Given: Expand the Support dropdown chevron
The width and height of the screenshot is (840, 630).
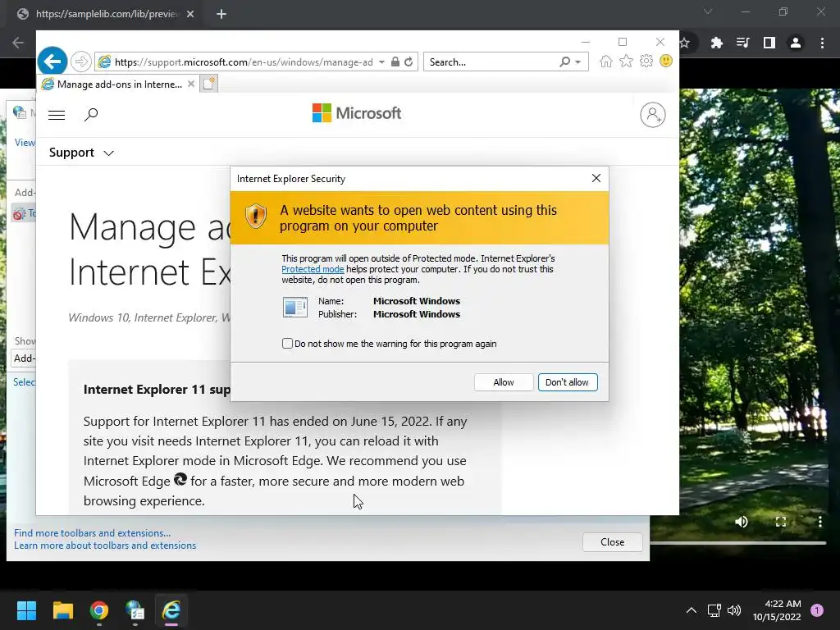Looking at the screenshot, I should pyautogui.click(x=109, y=153).
